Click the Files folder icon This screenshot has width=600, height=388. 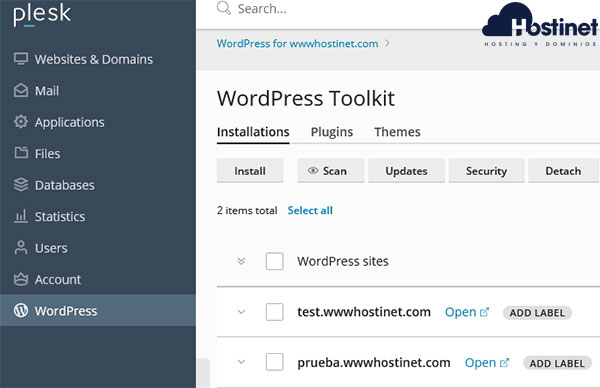[21, 153]
